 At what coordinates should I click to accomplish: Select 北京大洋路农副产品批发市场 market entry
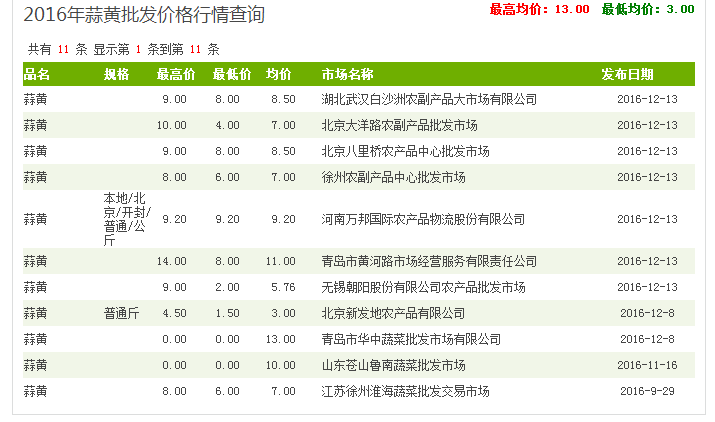[x=399, y=125]
